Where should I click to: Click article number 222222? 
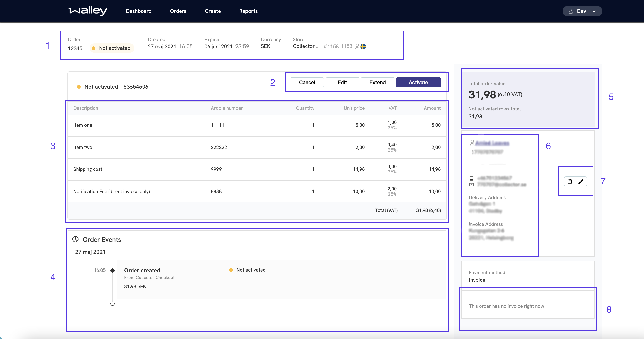[219, 147]
